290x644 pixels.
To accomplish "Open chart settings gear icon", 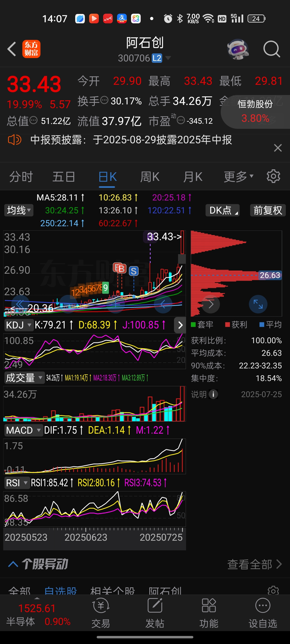I will (273, 176).
